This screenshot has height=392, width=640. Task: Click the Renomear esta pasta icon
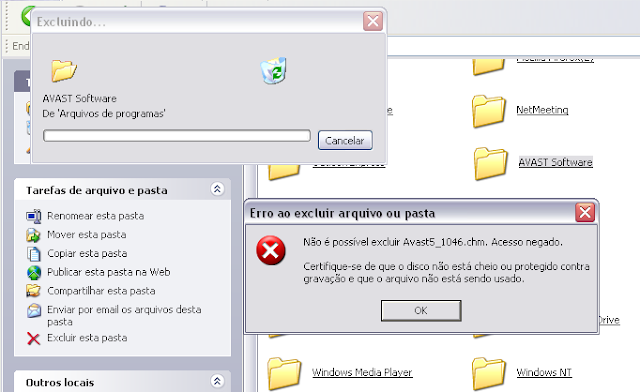(33, 216)
